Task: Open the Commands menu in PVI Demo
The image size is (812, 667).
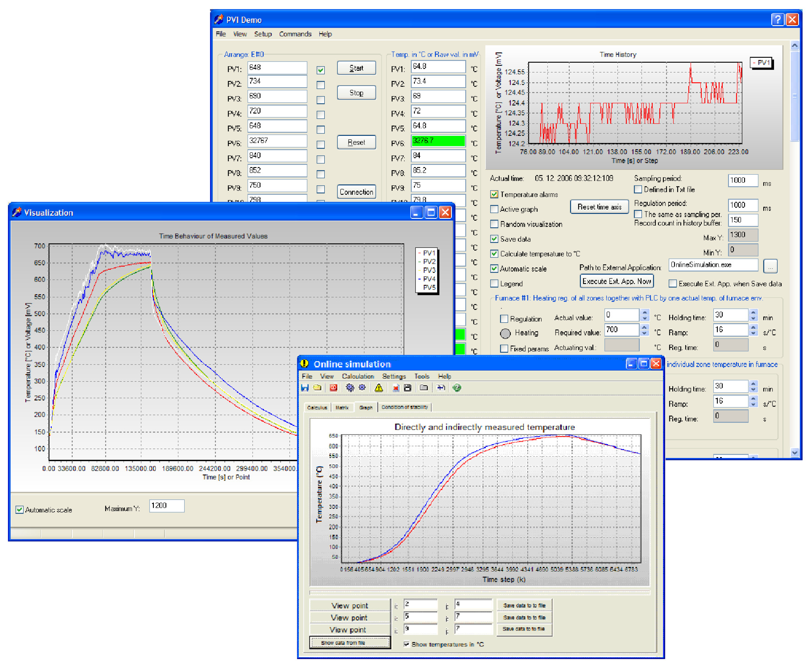Action: [295, 34]
